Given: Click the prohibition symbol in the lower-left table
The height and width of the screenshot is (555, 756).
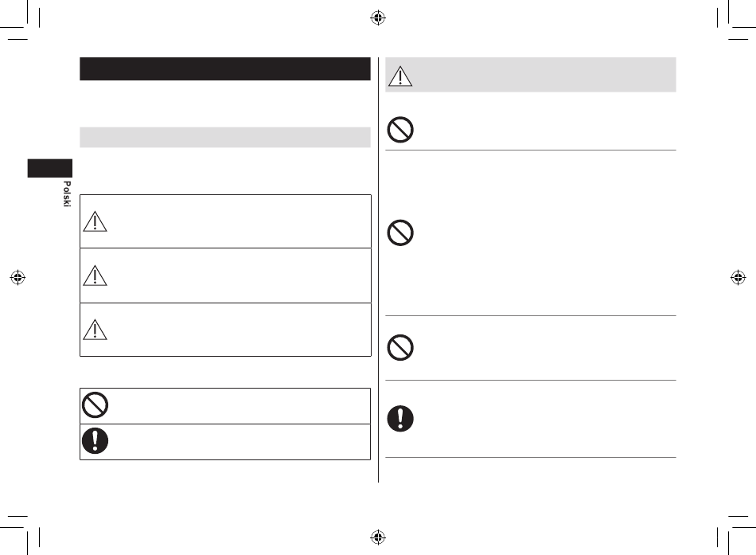Looking at the screenshot, I should (x=95, y=405).
